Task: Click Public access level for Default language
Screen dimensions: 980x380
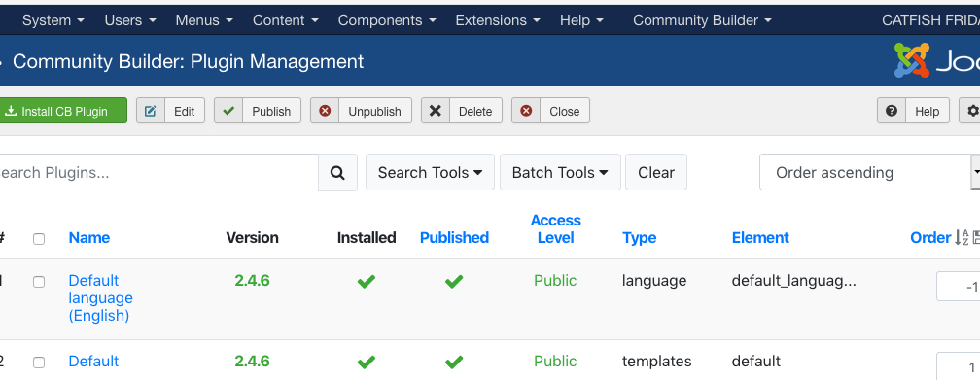Action: 555,281
